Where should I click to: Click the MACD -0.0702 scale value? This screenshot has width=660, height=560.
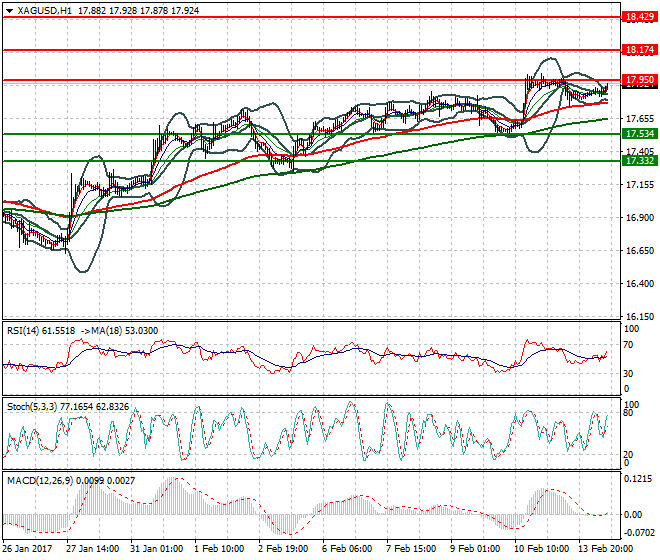(639, 533)
